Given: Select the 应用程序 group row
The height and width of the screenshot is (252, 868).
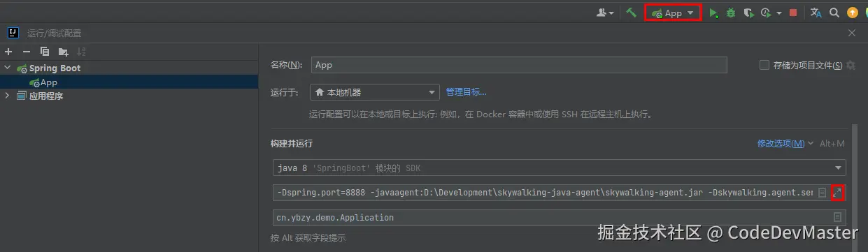Looking at the screenshot, I should pyautogui.click(x=129, y=96).
